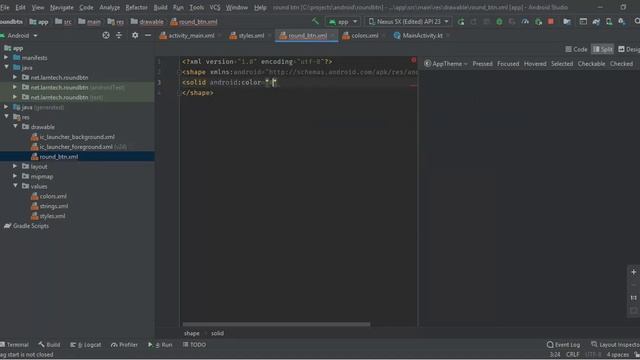
Task: Click the Profile app gauge icon
Action: pos(525,22)
